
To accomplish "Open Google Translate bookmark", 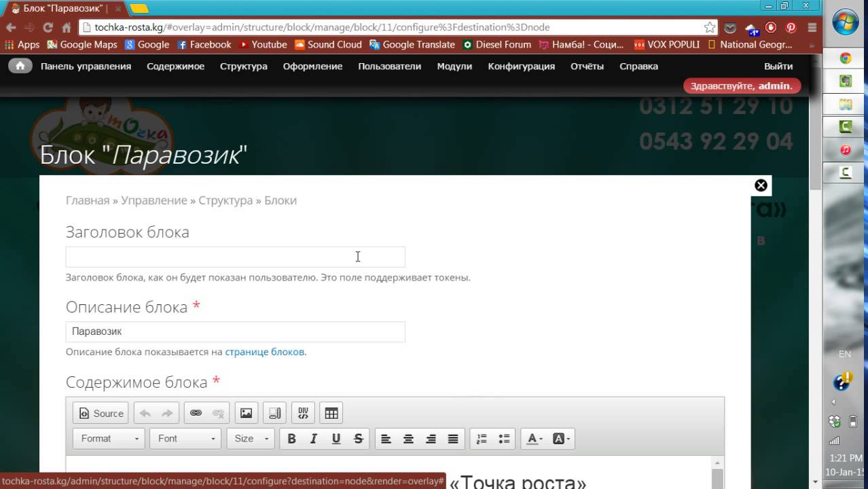I will pos(412,44).
